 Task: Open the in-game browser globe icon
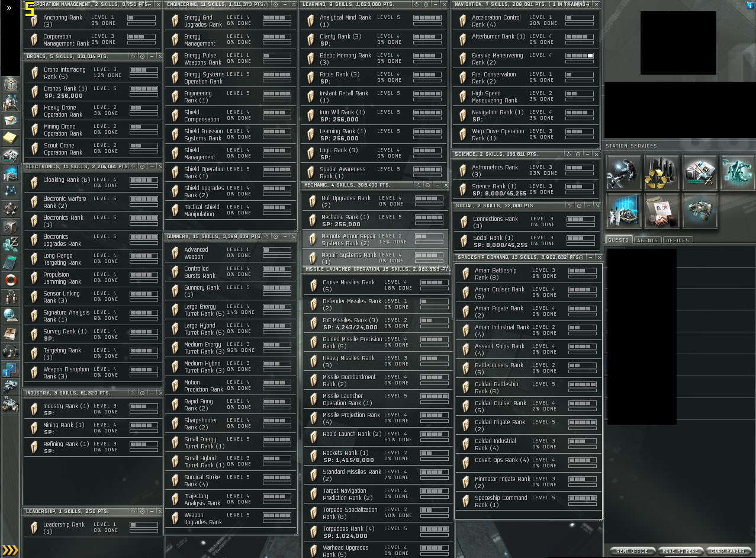[11, 316]
